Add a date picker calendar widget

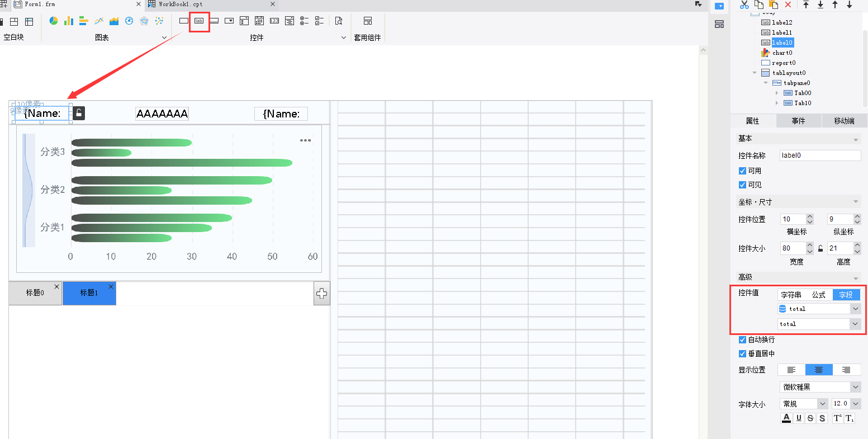[259, 21]
